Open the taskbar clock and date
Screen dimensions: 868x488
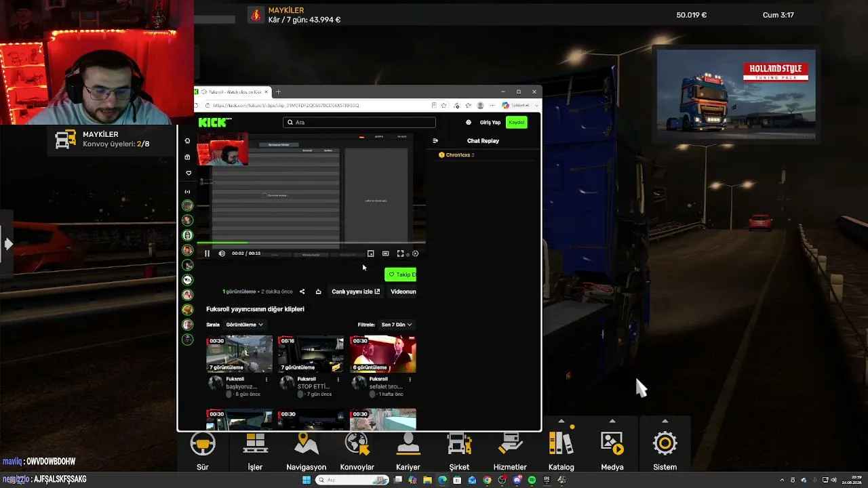click(x=851, y=480)
